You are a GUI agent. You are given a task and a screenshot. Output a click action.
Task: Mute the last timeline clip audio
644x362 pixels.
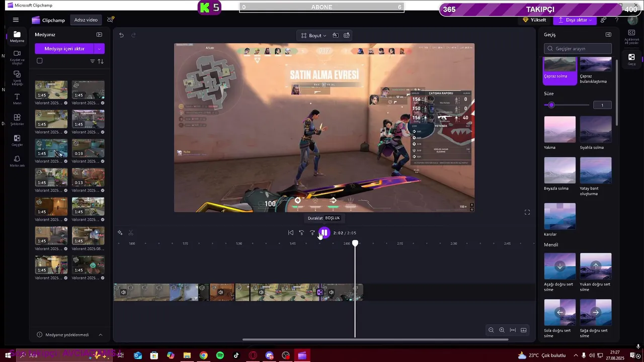(331, 292)
